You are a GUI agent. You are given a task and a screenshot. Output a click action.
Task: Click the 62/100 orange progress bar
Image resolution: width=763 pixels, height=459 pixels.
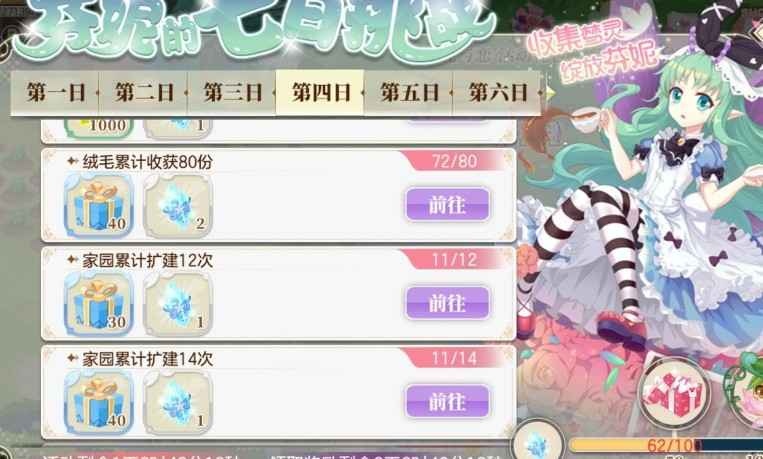click(x=666, y=445)
